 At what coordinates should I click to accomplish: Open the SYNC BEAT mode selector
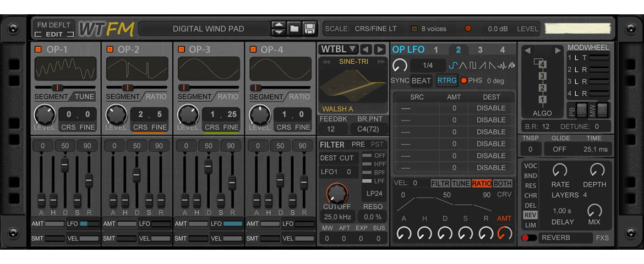[x=421, y=80]
